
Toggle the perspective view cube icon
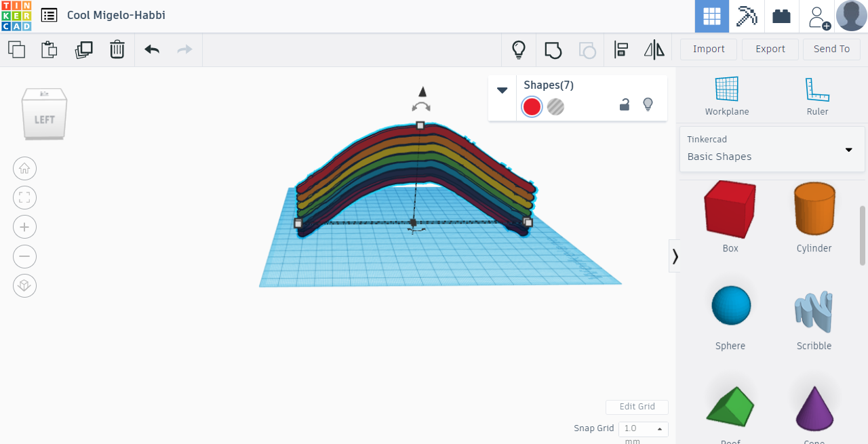(x=25, y=285)
